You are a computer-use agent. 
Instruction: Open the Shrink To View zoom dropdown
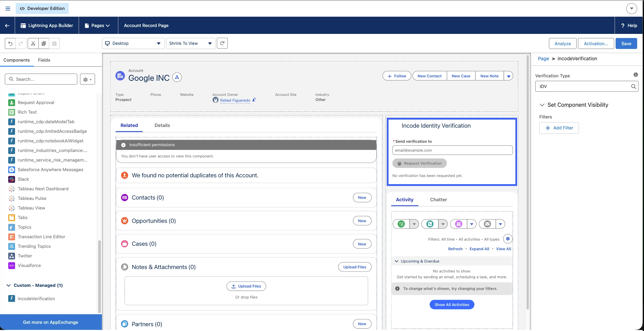click(x=190, y=43)
